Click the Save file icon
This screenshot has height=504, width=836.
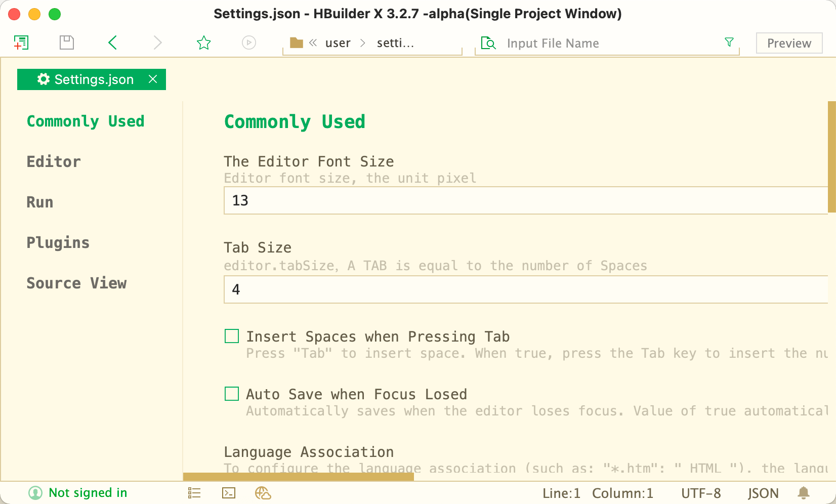(x=67, y=43)
